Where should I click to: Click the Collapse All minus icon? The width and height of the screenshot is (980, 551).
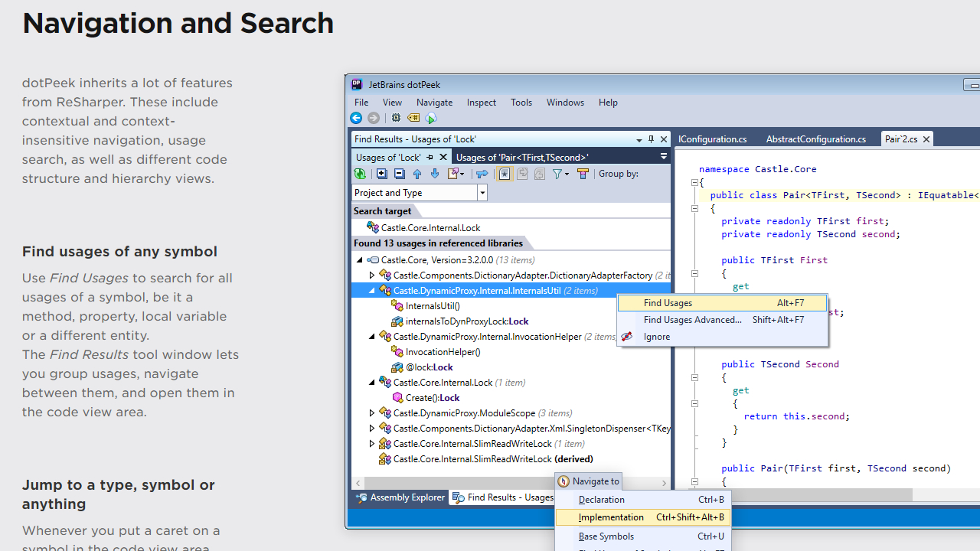399,174
